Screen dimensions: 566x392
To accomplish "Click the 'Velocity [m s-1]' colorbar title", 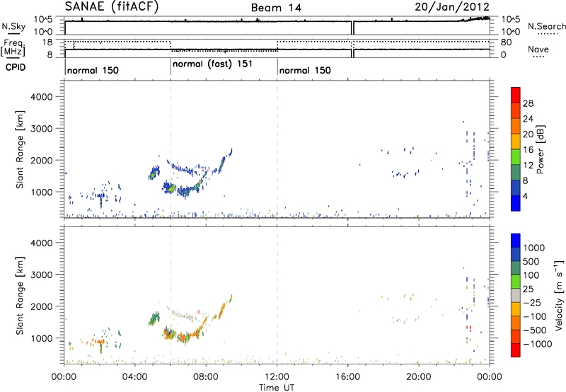I will pyautogui.click(x=559, y=295).
